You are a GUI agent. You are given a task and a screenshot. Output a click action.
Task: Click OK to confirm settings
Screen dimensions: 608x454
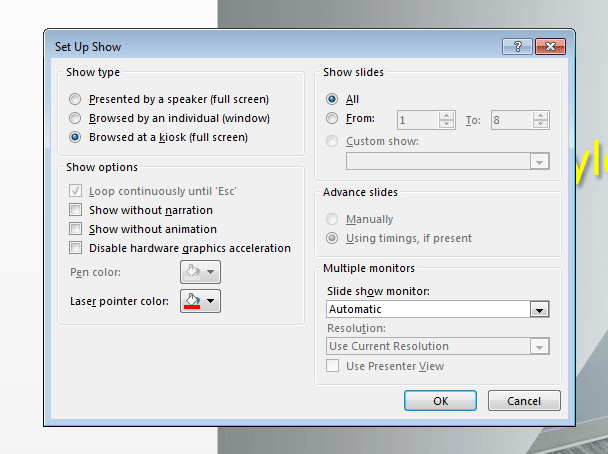click(x=440, y=401)
